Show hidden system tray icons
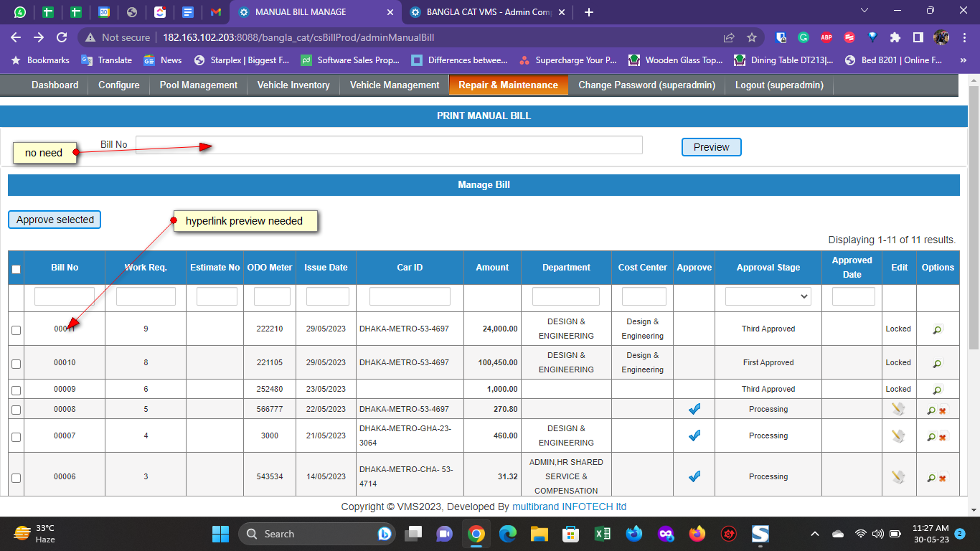 coord(814,534)
